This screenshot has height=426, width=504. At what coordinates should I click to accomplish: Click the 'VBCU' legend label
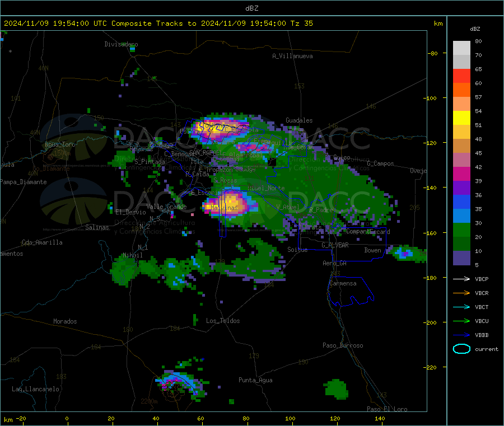(x=482, y=321)
